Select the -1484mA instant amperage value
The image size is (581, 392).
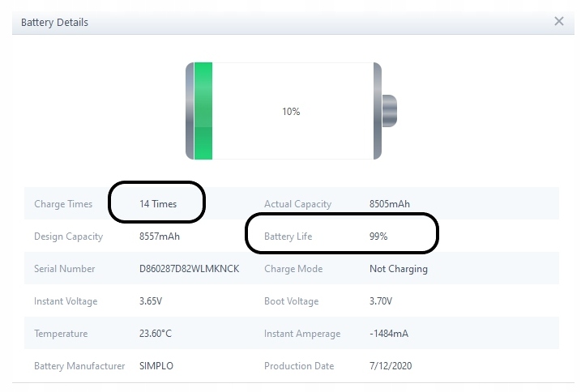(x=389, y=334)
